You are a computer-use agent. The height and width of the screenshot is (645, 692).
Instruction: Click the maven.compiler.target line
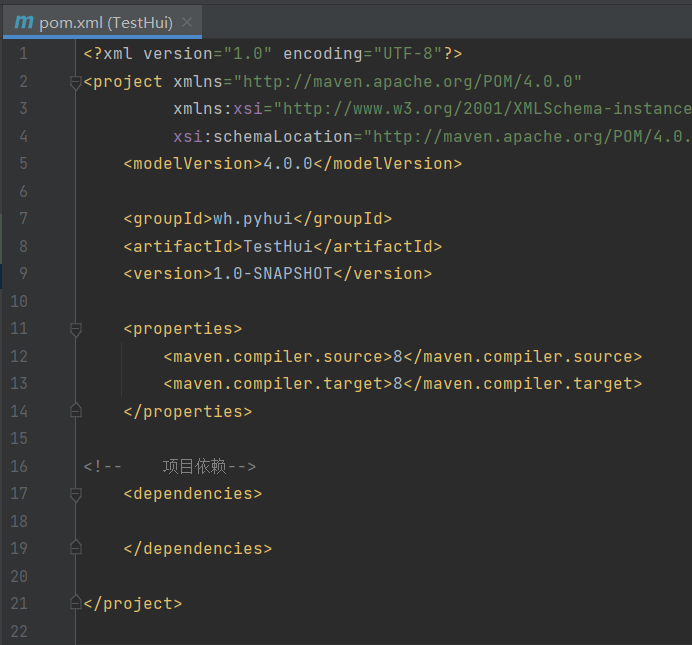[402, 384]
